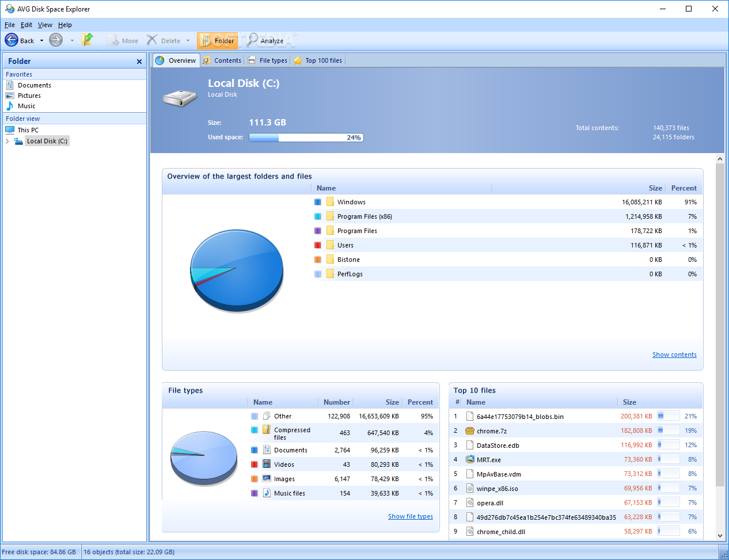Click the large overview pie chart
729x560 pixels.
tap(237, 271)
